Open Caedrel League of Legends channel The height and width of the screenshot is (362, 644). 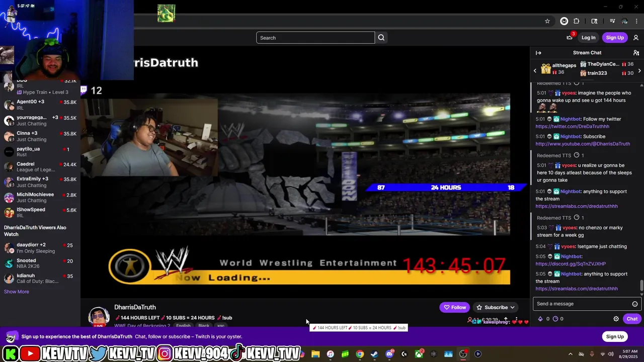coord(40,167)
